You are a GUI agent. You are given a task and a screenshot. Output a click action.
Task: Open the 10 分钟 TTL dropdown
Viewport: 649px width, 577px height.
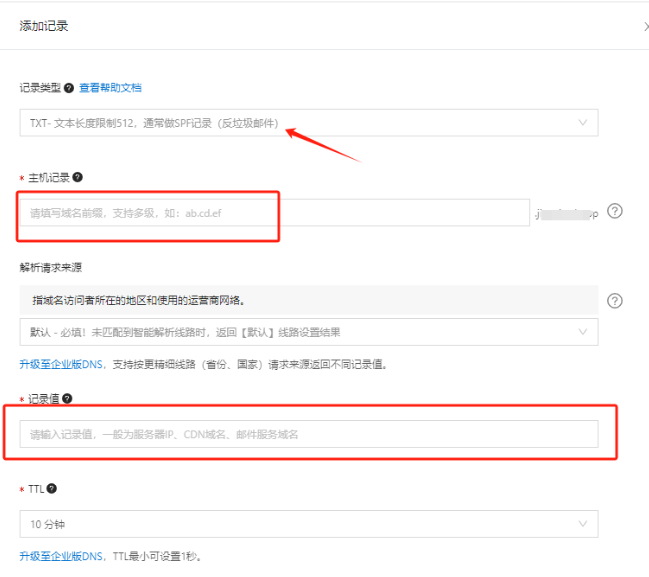point(309,524)
